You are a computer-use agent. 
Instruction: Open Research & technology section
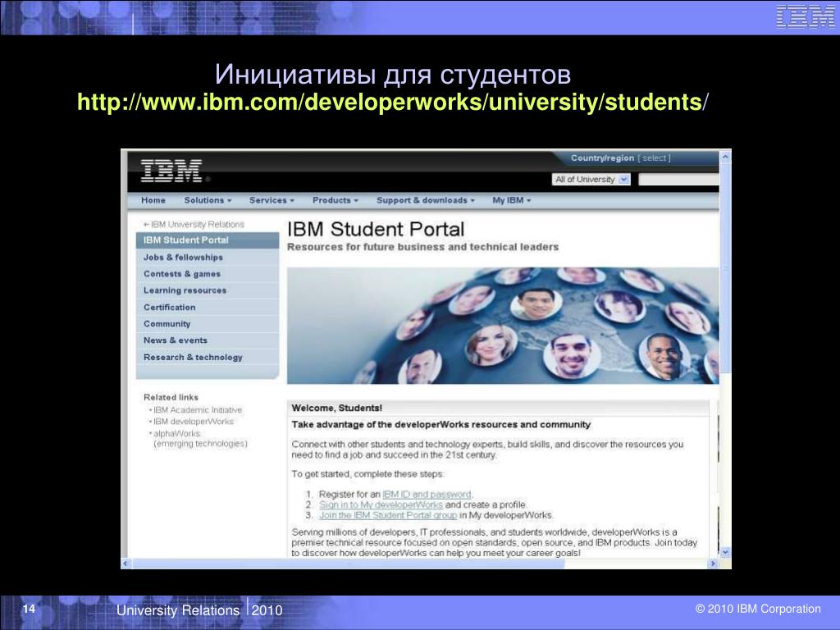coord(208,358)
